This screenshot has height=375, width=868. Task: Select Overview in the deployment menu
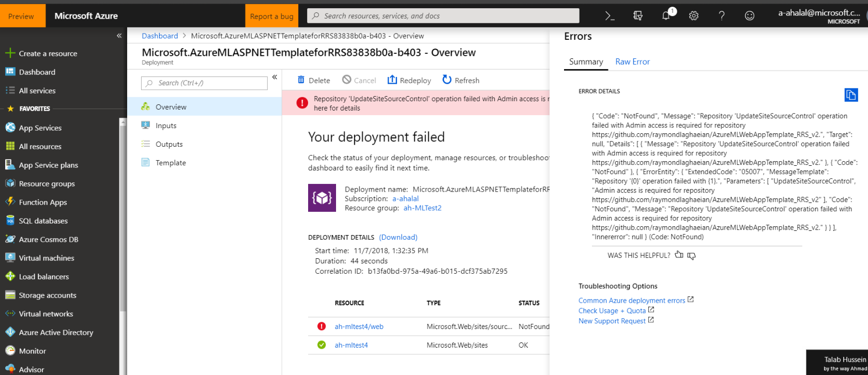coord(205,107)
